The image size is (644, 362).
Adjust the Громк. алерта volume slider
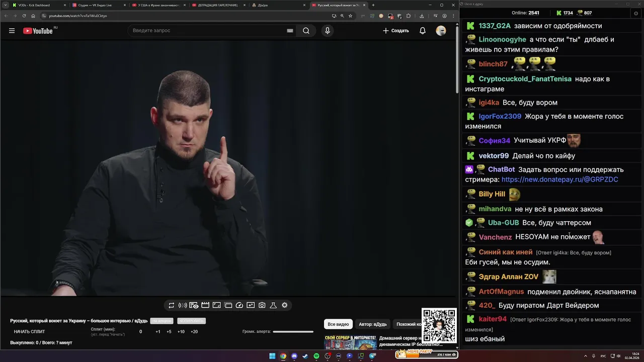pos(293,332)
